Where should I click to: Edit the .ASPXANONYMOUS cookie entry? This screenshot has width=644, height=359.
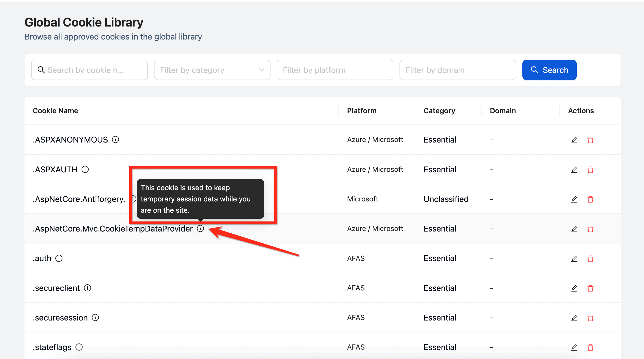click(574, 140)
